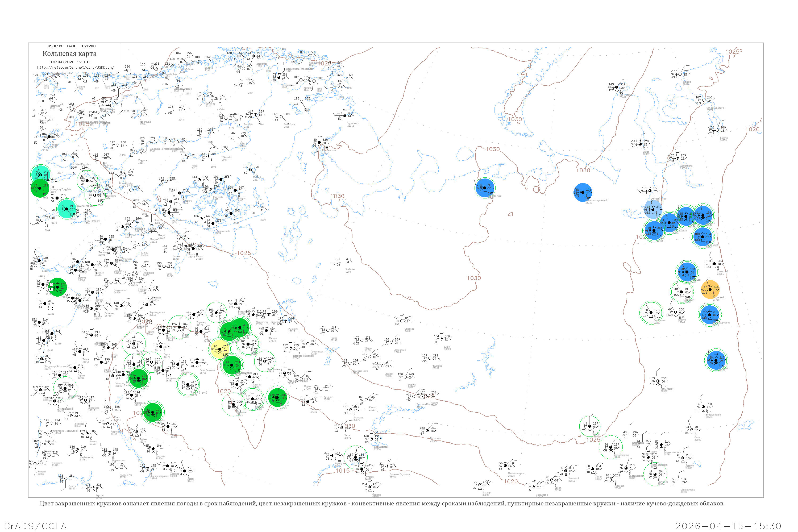Click the light blue station circle near Новый Порт
The image size is (798, 532).
pyautogui.click(x=653, y=209)
